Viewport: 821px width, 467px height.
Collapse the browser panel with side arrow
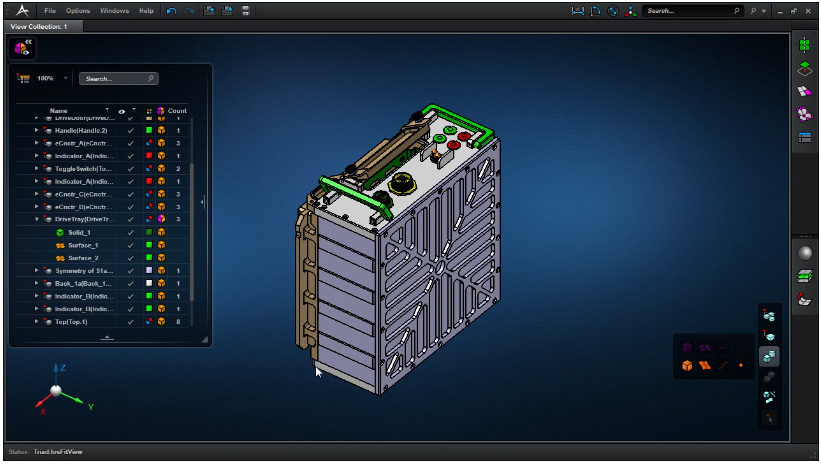click(203, 201)
